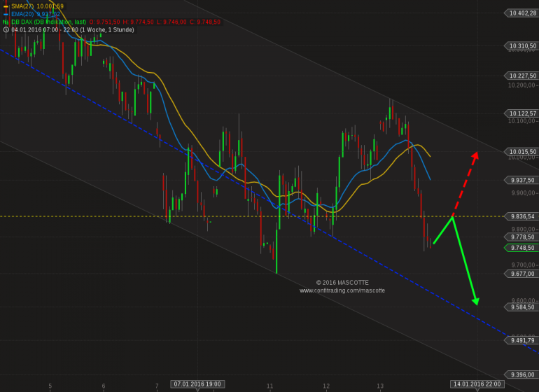Select the 9.491,79 price level tag
This screenshot has height=392, width=539.
click(521, 340)
